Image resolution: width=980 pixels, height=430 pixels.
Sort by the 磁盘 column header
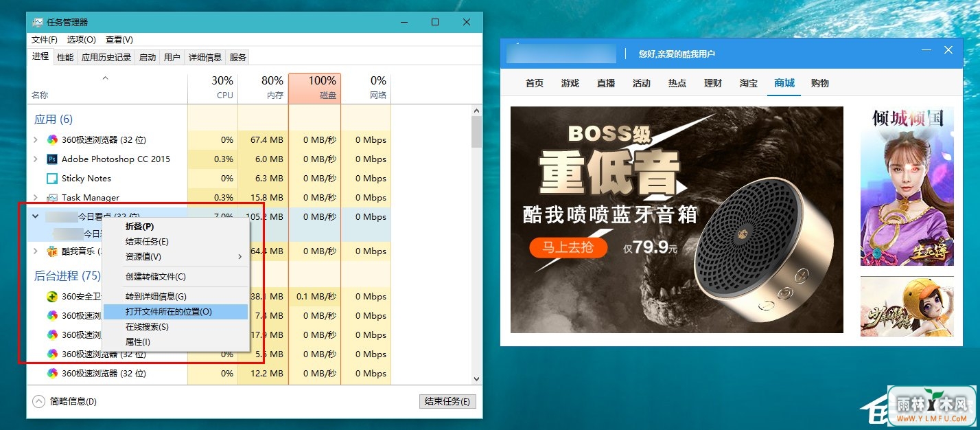[x=314, y=88]
